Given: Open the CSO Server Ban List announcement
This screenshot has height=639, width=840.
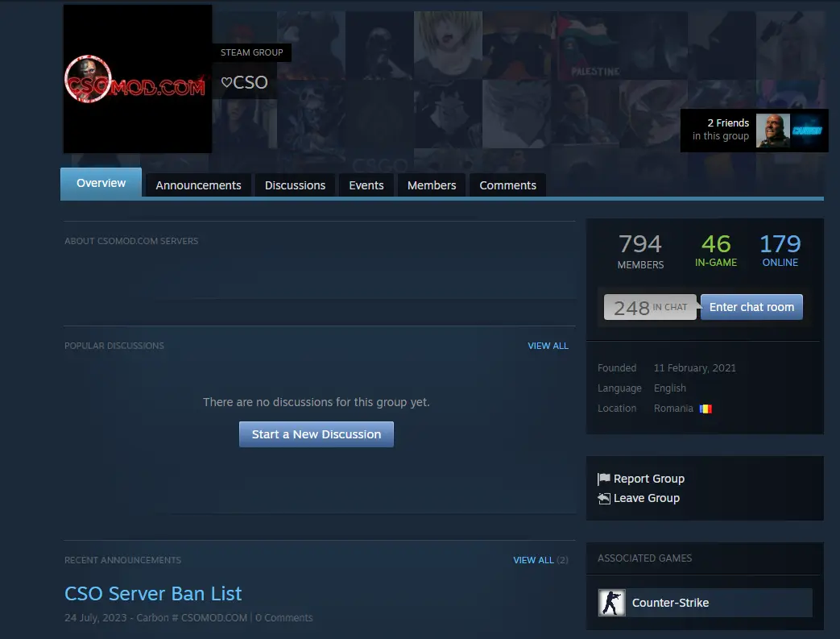Looking at the screenshot, I should [x=153, y=594].
